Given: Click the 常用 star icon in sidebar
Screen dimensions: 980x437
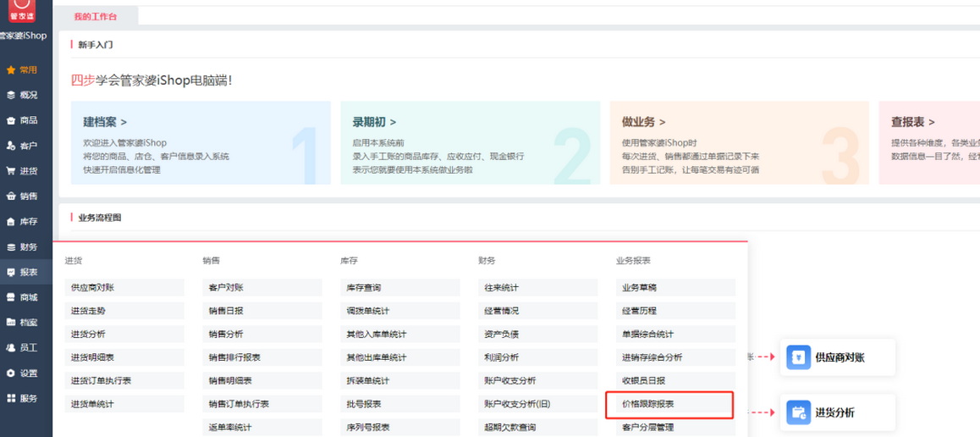Looking at the screenshot, I should point(11,70).
